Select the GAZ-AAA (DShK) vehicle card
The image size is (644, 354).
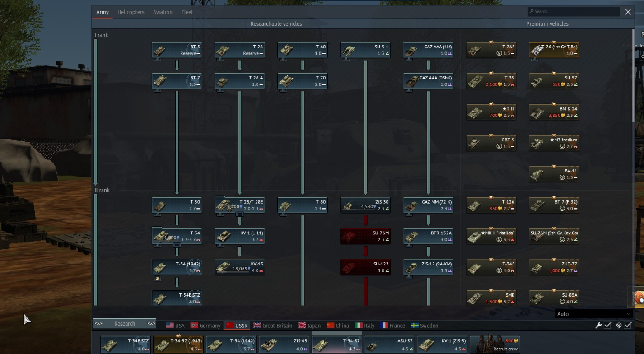(x=428, y=81)
